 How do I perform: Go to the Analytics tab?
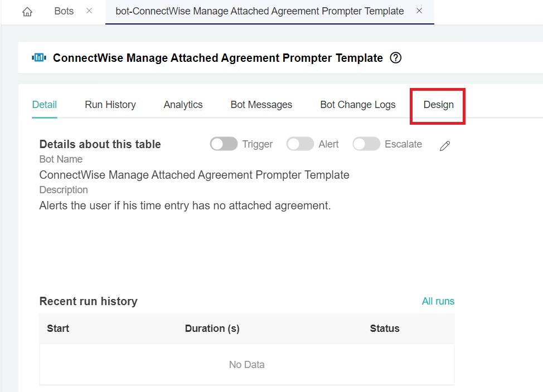click(x=183, y=105)
